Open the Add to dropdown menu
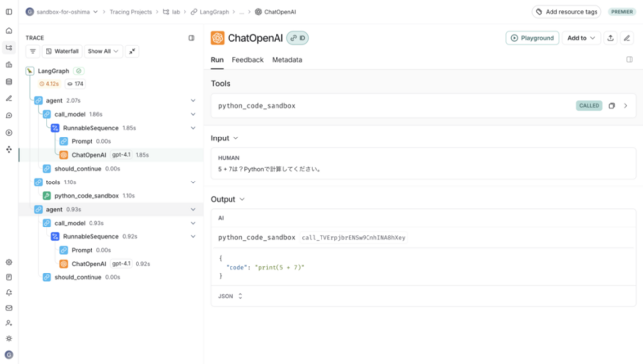 coord(581,38)
